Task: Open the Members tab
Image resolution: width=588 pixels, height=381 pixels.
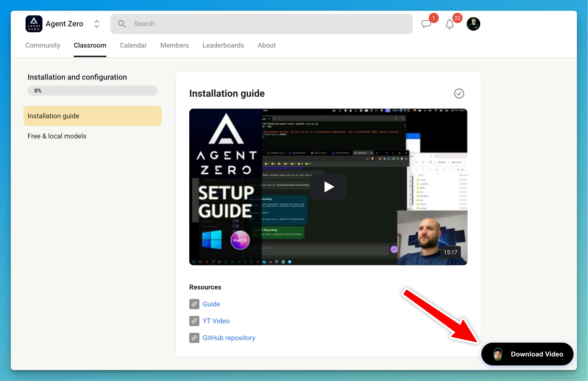Action: [x=174, y=45]
